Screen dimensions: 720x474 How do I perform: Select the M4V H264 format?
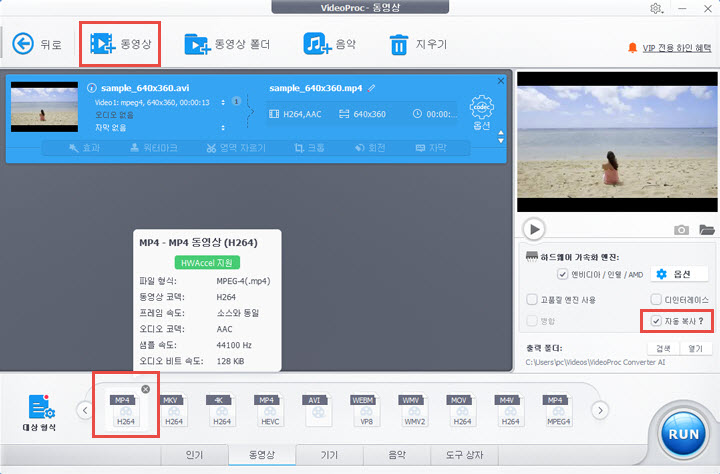pyautogui.click(x=510, y=410)
